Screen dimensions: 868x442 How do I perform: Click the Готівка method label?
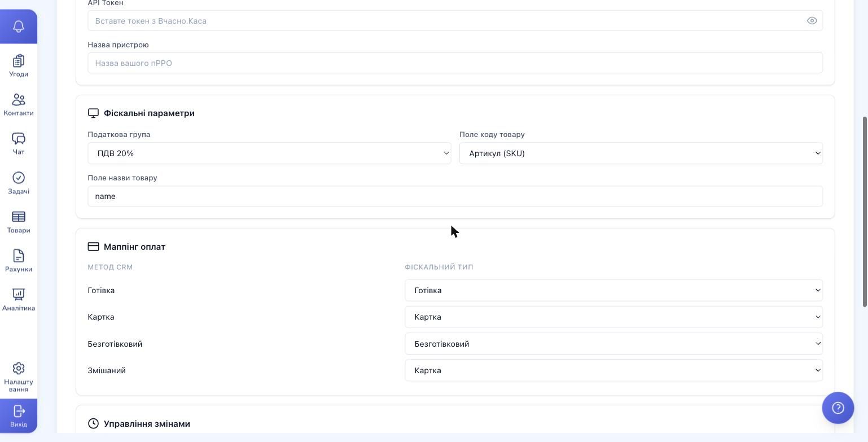(101, 290)
